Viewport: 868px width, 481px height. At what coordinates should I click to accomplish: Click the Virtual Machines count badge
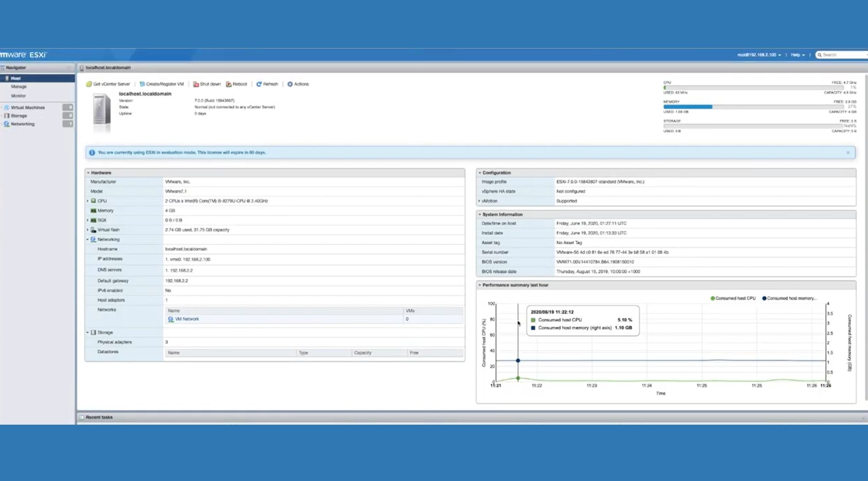click(x=68, y=108)
